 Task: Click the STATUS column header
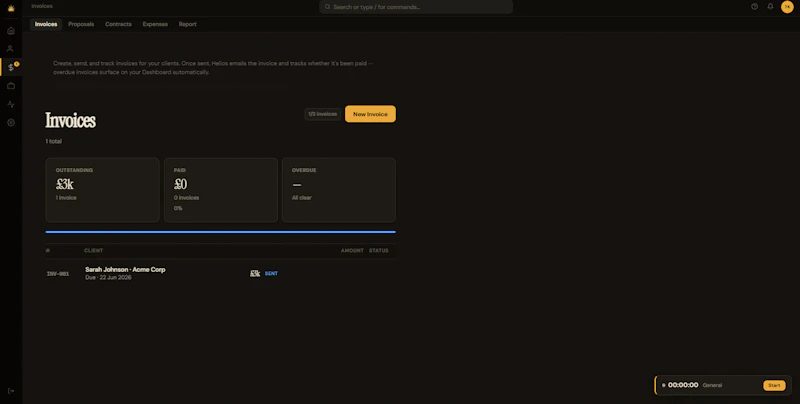[x=379, y=250]
